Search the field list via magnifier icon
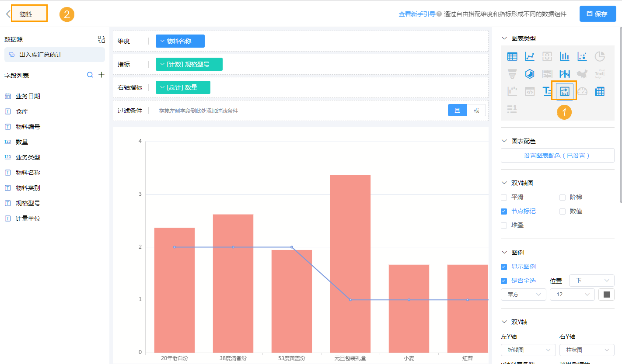The width and height of the screenshot is (622, 364). click(90, 75)
